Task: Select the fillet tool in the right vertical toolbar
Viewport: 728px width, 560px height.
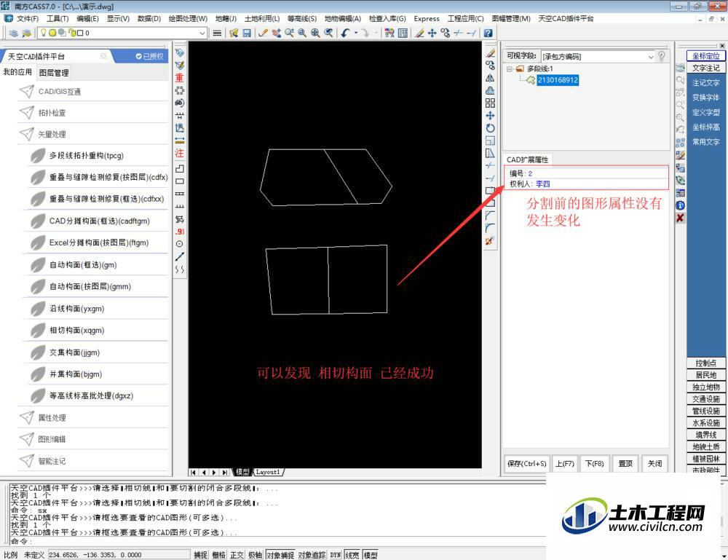Action: (x=490, y=228)
